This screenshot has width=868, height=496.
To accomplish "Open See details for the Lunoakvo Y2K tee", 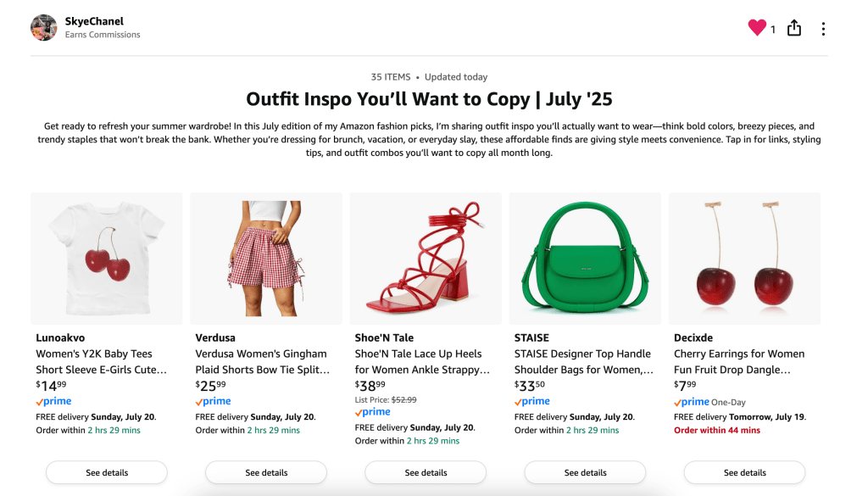I will click(106, 472).
